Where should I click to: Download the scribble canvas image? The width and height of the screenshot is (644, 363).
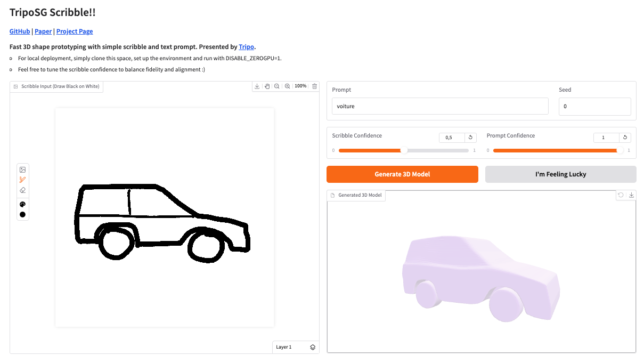pos(257,86)
